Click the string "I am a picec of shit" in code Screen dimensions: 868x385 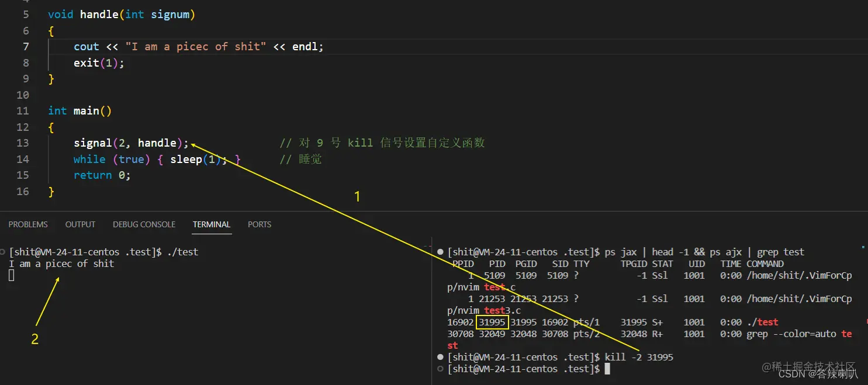pos(196,47)
